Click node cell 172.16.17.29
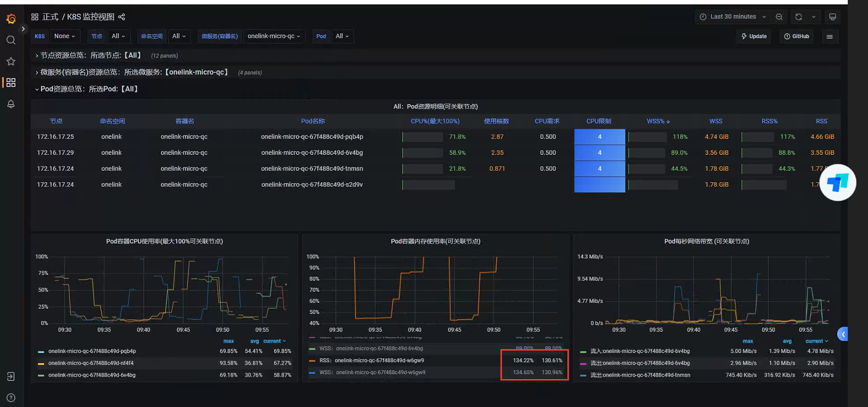Image resolution: width=868 pixels, height=407 pixels. 55,153
